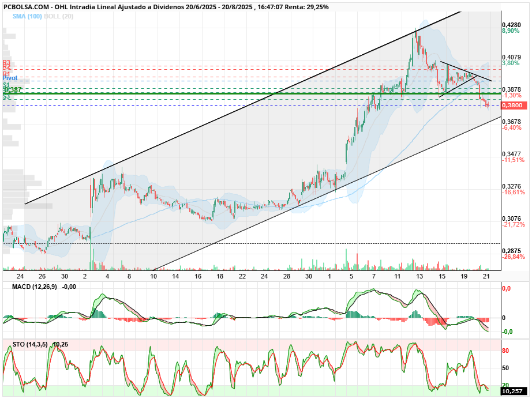
Task: Select the BOLL (20) indicator label
Action: point(59,16)
